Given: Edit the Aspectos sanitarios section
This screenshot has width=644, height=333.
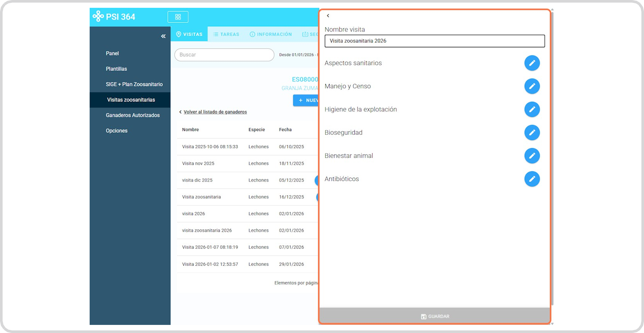Looking at the screenshot, I should coord(532,63).
